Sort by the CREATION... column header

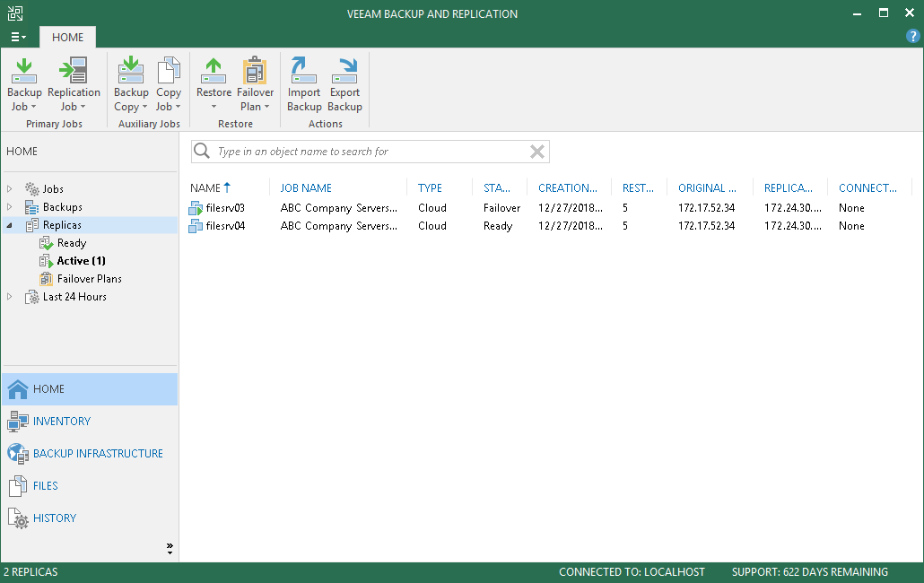568,187
